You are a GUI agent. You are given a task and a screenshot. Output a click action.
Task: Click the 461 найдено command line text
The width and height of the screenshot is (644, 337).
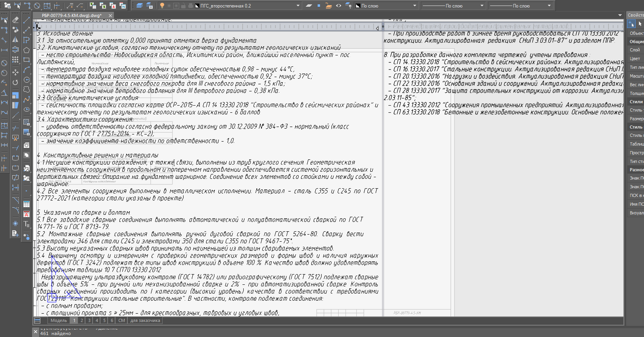(55, 333)
